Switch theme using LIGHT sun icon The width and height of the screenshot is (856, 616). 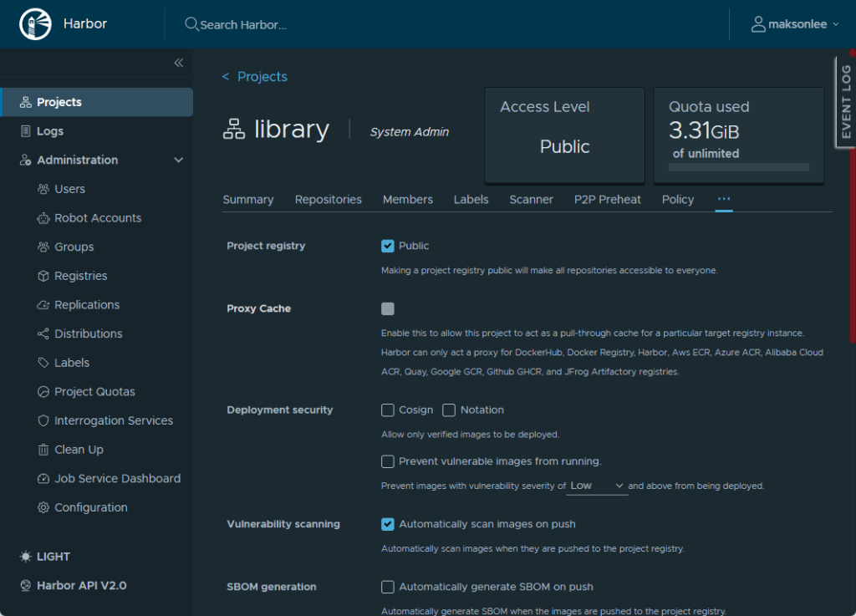[26, 557]
